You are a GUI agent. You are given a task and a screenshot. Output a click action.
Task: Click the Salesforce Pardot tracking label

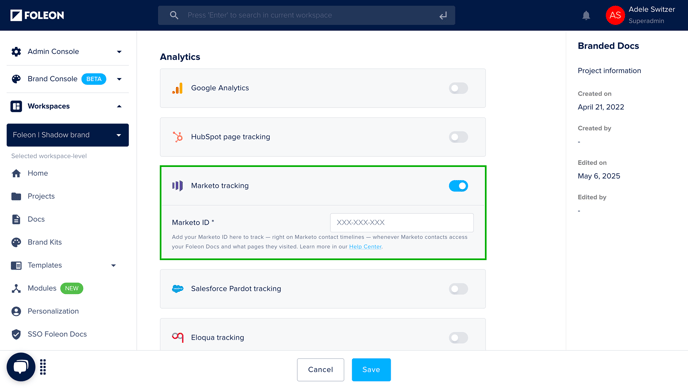coord(236,289)
